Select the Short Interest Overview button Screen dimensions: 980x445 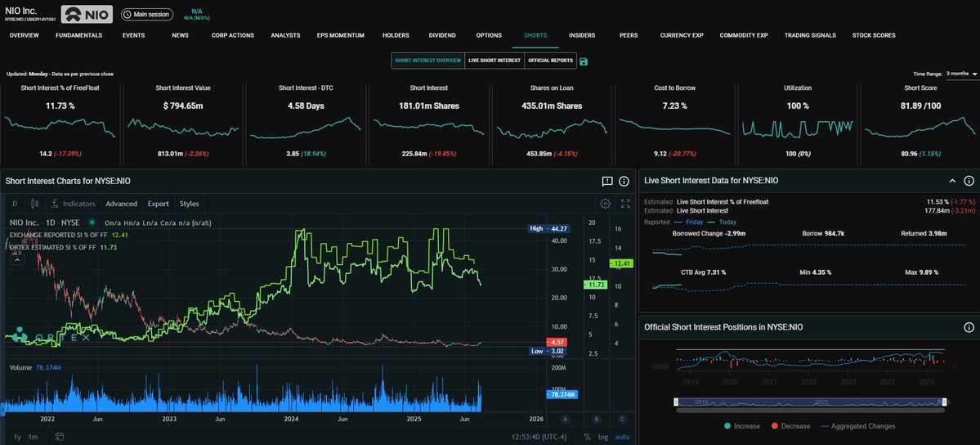point(428,61)
